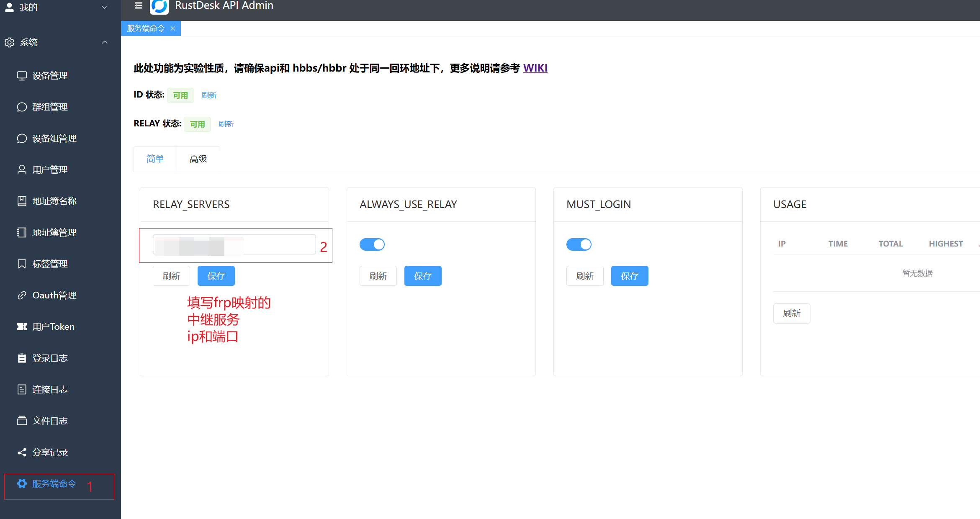Click the 用户管理 person icon
The width and height of the screenshot is (980, 519).
click(x=22, y=170)
